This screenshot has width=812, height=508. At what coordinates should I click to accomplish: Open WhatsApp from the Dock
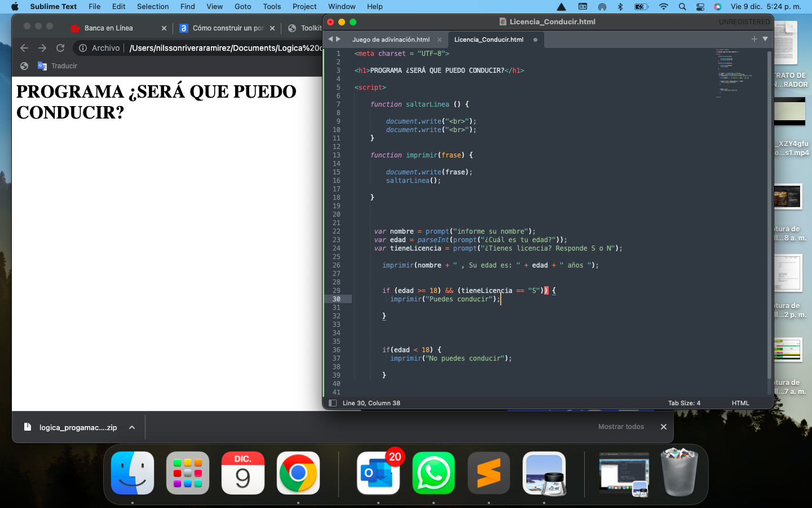(x=433, y=473)
